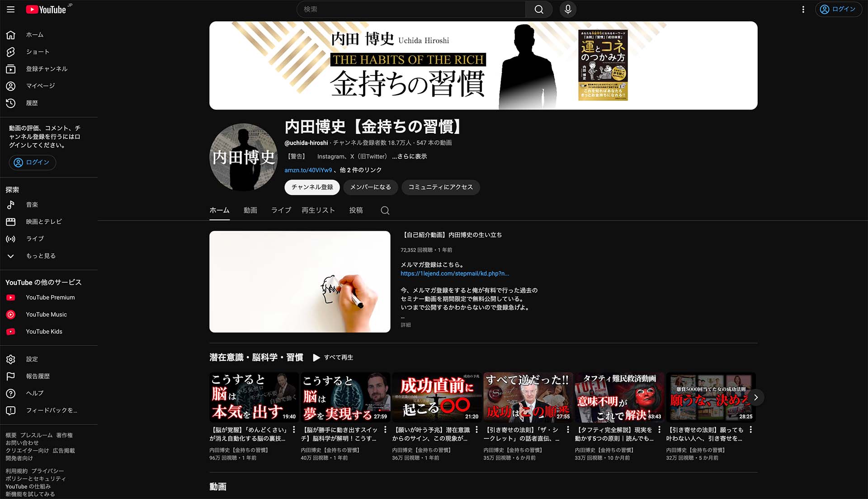This screenshot has height=499, width=868.
Task: Click the メンバーになる membership button
Action: (370, 187)
